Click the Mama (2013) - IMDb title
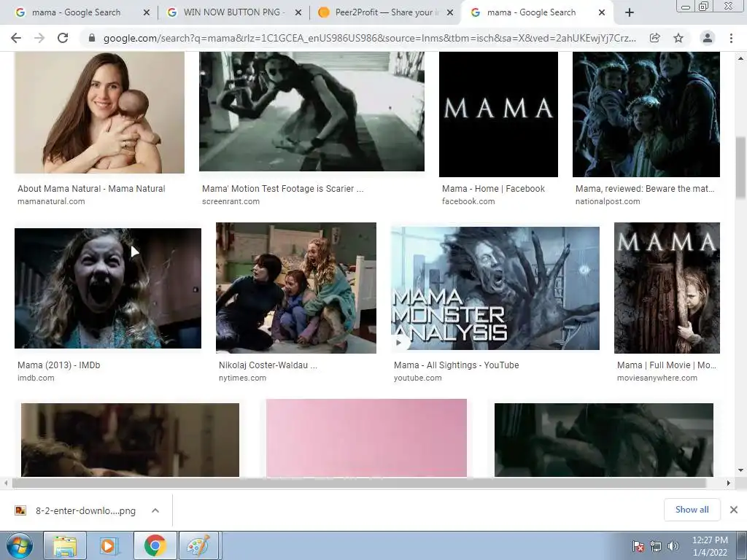Image resolution: width=747 pixels, height=560 pixels. (59, 365)
